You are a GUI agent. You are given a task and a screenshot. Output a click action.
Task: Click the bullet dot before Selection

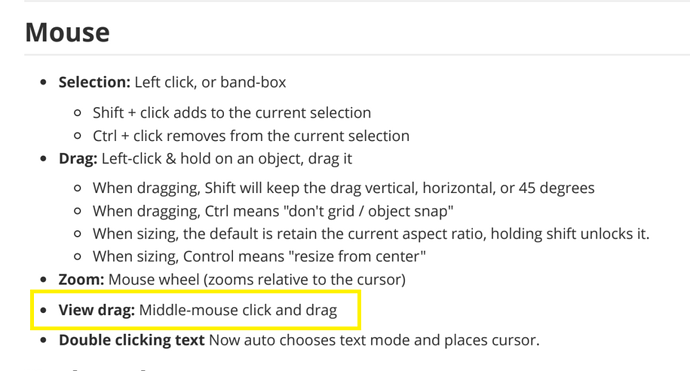coord(43,82)
